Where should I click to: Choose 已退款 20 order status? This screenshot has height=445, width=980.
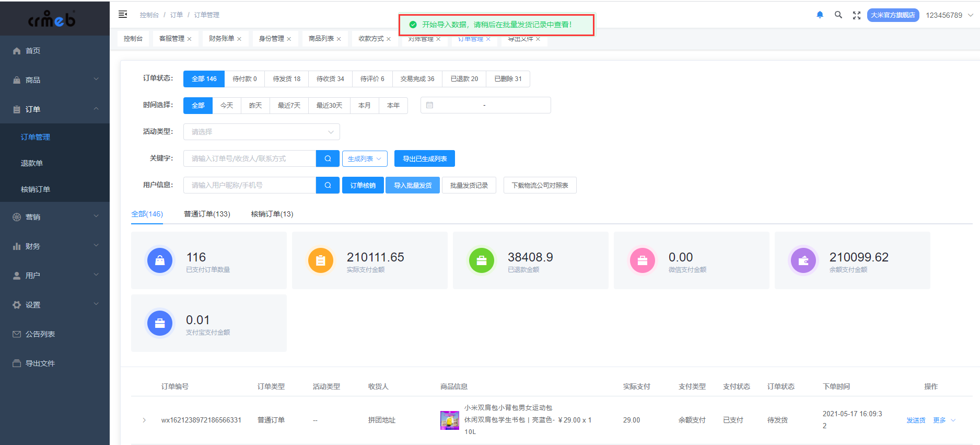pyautogui.click(x=464, y=79)
